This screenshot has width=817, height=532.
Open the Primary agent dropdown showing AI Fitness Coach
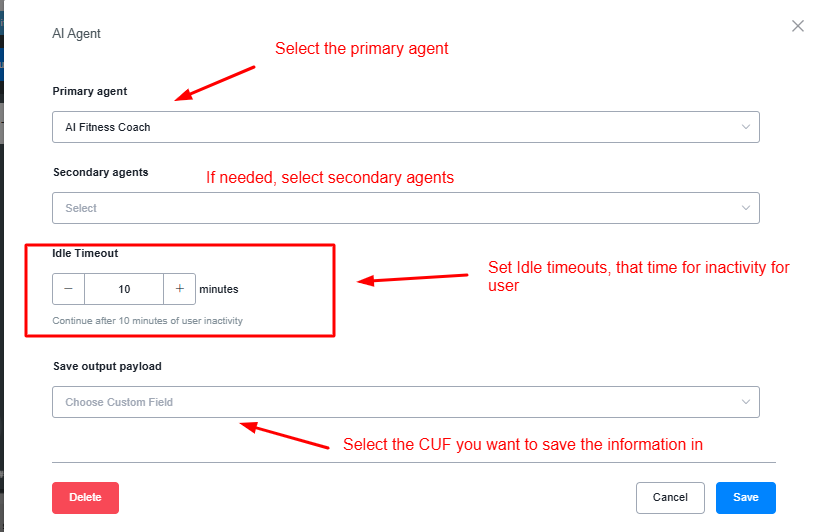coord(400,127)
